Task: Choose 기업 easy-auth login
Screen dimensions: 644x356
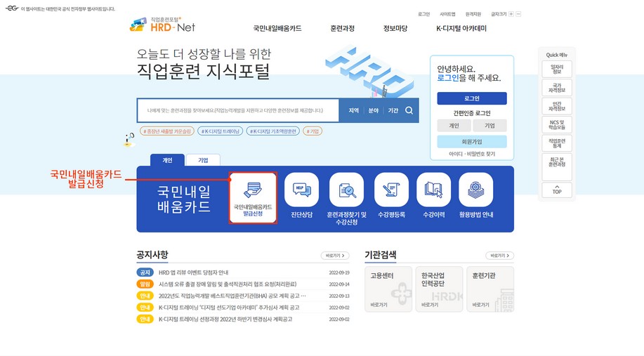Action: tap(489, 126)
